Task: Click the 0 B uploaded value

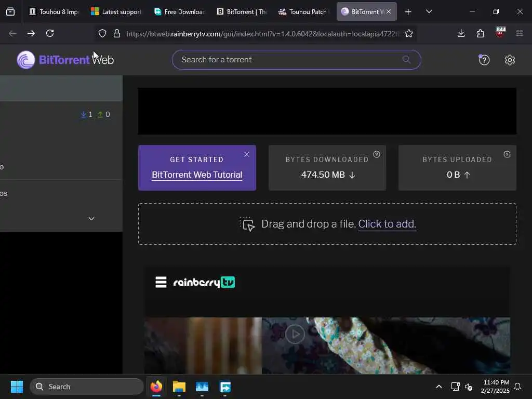Action: [453, 175]
